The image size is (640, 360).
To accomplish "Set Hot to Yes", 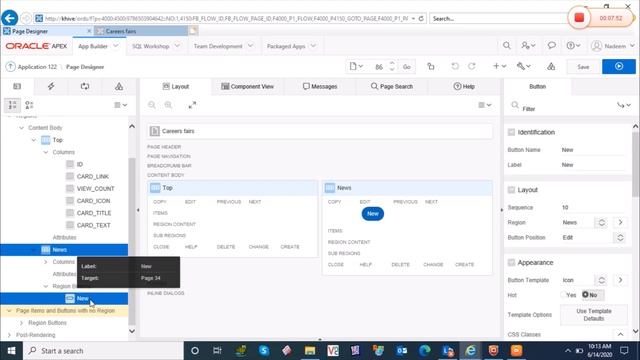I will [x=569, y=295].
